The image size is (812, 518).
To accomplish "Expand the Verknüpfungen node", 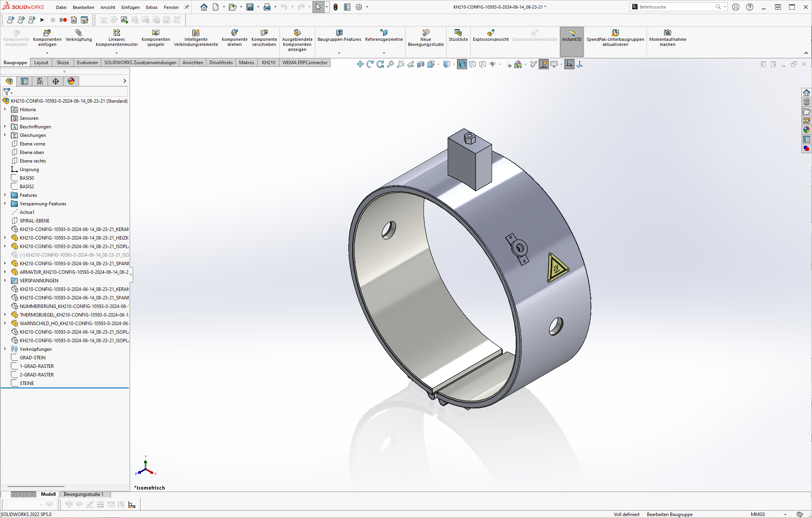I will point(5,349).
